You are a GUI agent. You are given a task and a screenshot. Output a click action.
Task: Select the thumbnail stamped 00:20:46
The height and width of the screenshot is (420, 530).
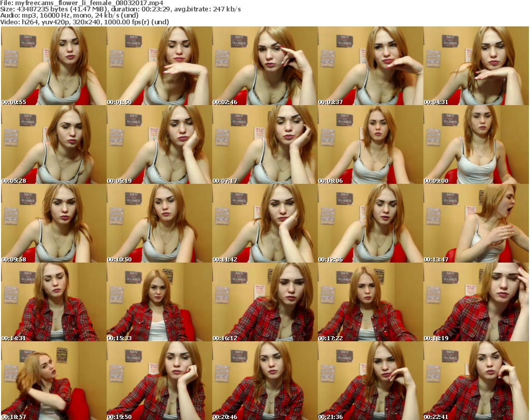265,381
